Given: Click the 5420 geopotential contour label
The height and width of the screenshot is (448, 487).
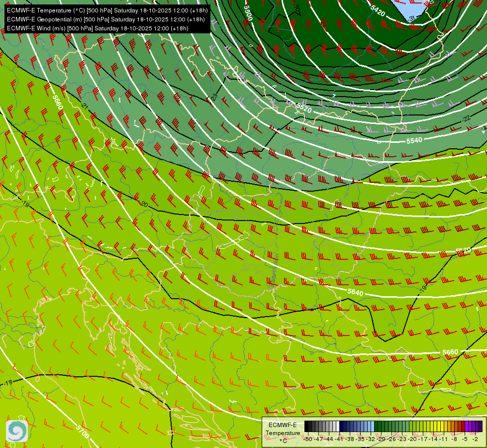Looking at the screenshot, I should point(378,11).
